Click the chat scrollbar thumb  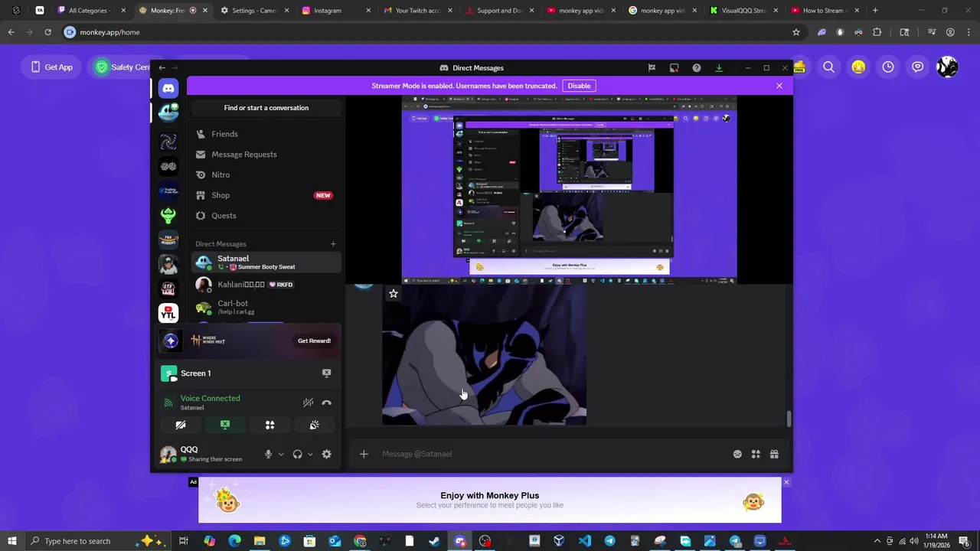point(789,419)
